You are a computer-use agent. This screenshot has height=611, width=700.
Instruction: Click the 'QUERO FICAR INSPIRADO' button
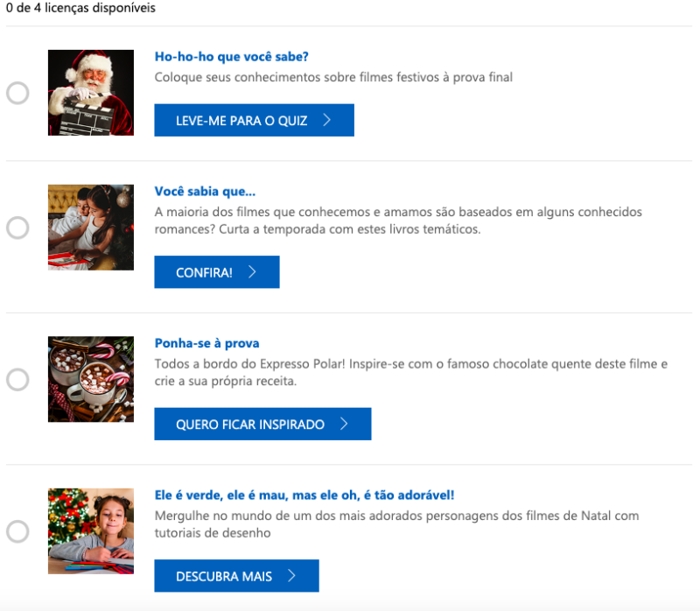[262, 425]
